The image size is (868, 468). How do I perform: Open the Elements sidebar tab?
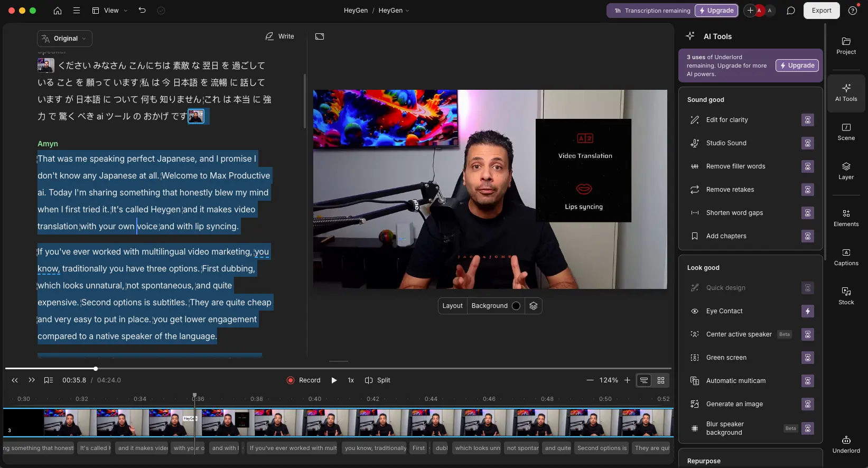846,218
